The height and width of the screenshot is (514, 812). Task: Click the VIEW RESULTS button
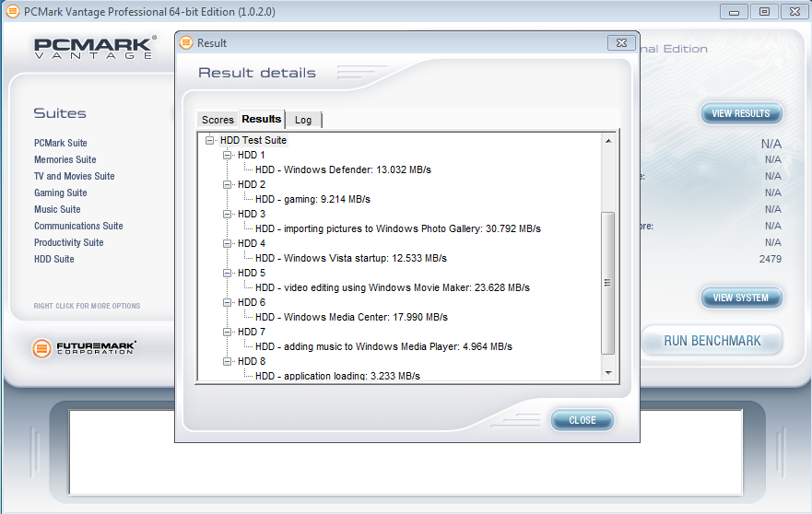741,113
